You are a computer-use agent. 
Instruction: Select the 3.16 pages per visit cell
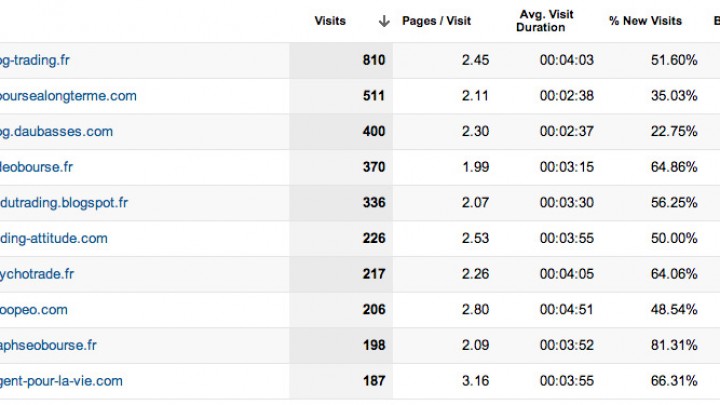[475, 381]
